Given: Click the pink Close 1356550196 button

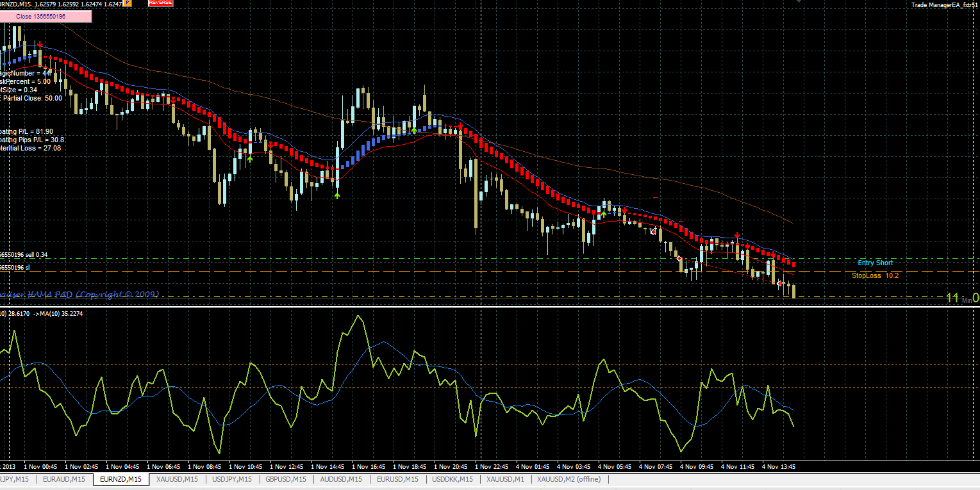Looking at the screenshot, I should pyautogui.click(x=46, y=16).
